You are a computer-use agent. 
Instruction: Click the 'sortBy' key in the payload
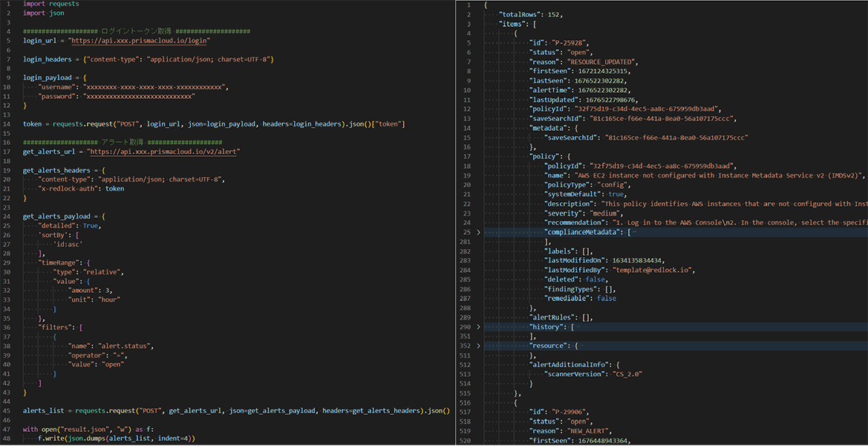pyautogui.click(x=53, y=234)
